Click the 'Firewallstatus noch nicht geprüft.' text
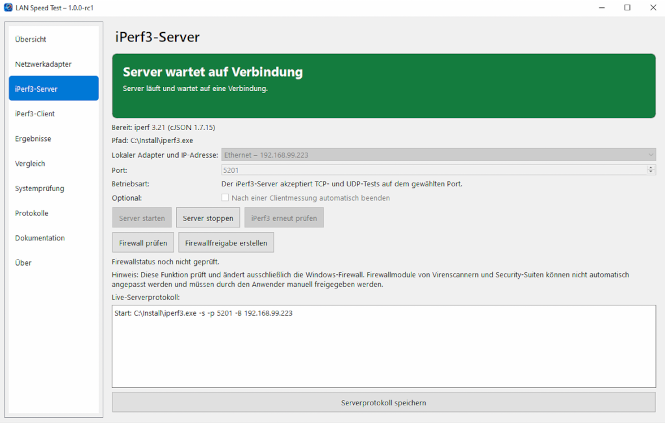 (165, 261)
